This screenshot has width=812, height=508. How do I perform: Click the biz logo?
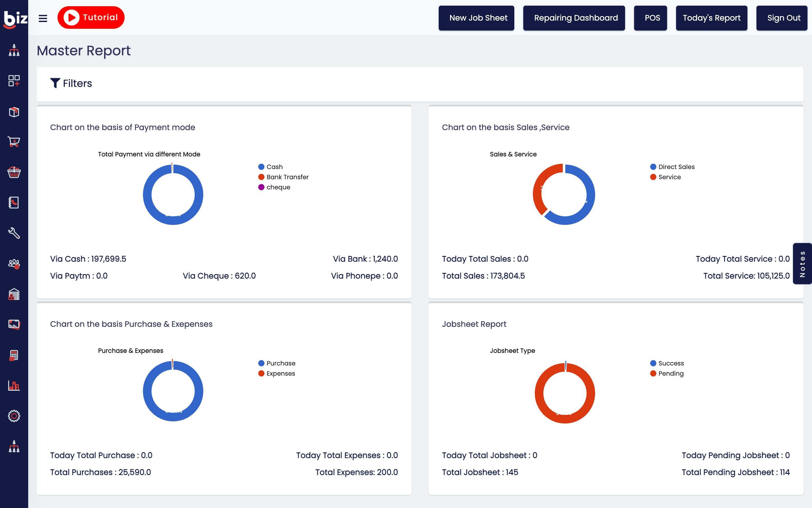[15, 19]
